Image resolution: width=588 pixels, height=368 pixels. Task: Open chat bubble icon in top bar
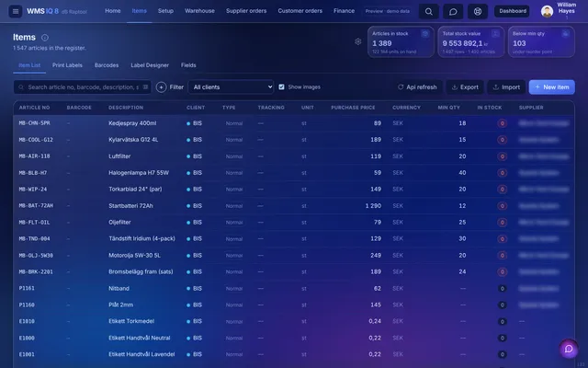pyautogui.click(x=453, y=11)
